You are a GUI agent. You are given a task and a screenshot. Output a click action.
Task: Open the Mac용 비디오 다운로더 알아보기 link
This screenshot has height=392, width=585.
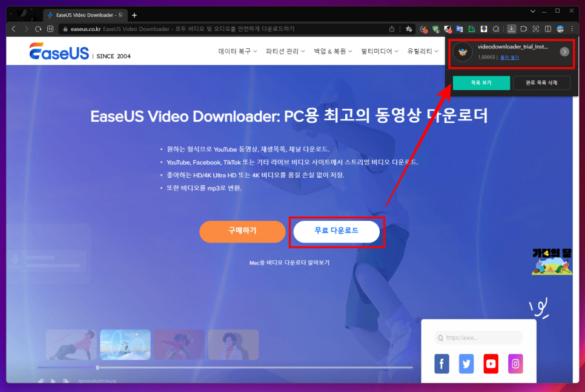point(289,263)
